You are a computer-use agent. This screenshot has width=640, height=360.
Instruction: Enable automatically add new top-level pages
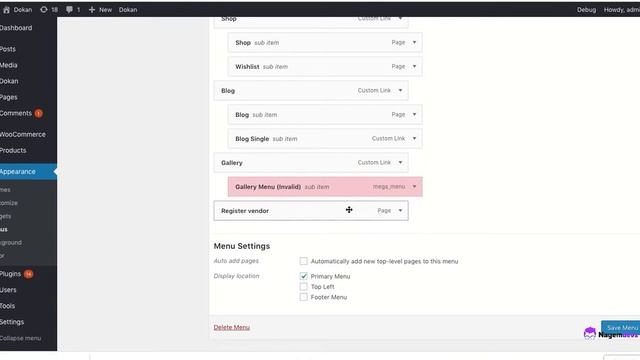303,261
